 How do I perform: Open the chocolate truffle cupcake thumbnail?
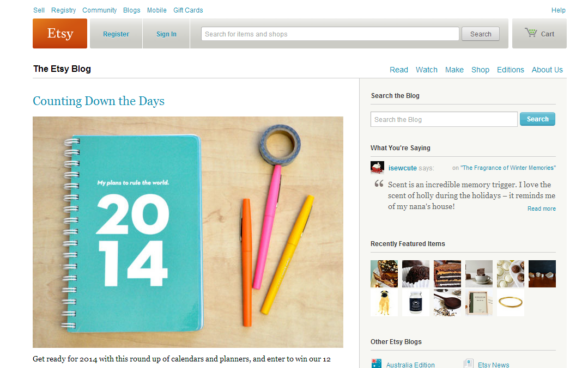click(x=415, y=274)
